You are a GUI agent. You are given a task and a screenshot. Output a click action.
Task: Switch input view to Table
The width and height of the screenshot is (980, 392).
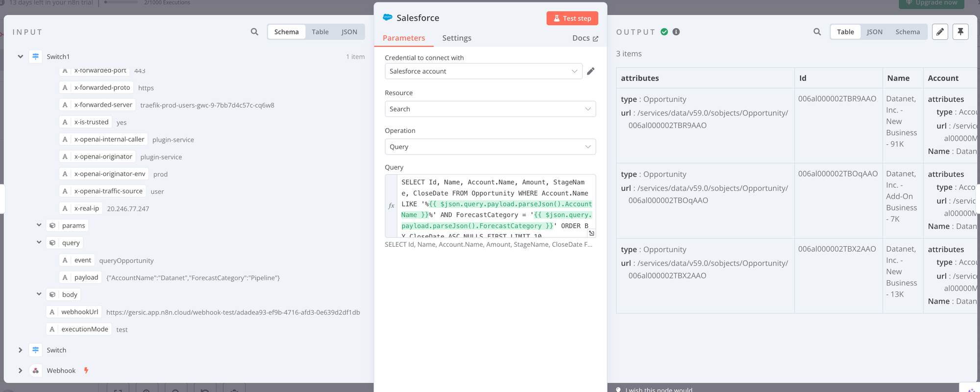(x=320, y=32)
